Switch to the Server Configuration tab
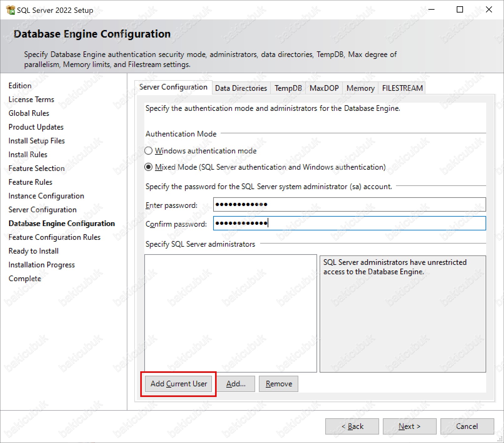Viewport: 504px width, 443px height. [173, 87]
